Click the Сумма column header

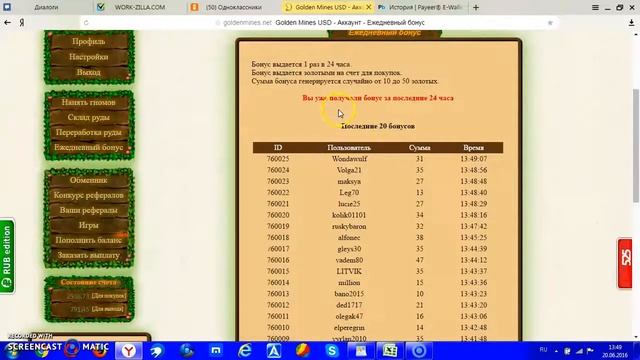pos(420,147)
